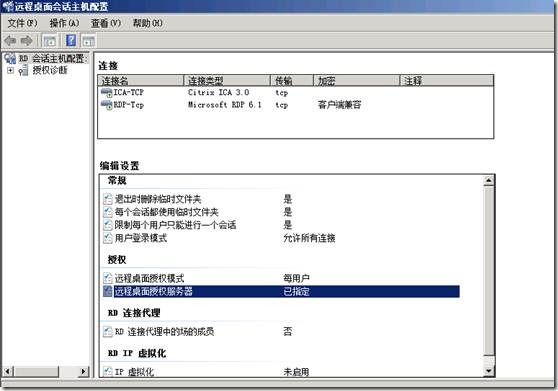Click the icon beside 远程桌面授权服务器

[x=107, y=291]
